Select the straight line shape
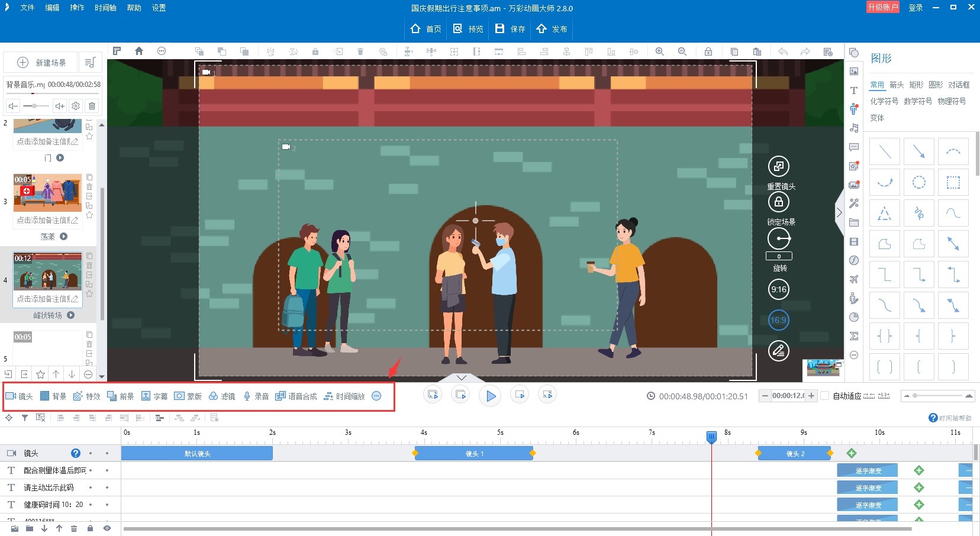The height and width of the screenshot is (536, 980). 885,152
